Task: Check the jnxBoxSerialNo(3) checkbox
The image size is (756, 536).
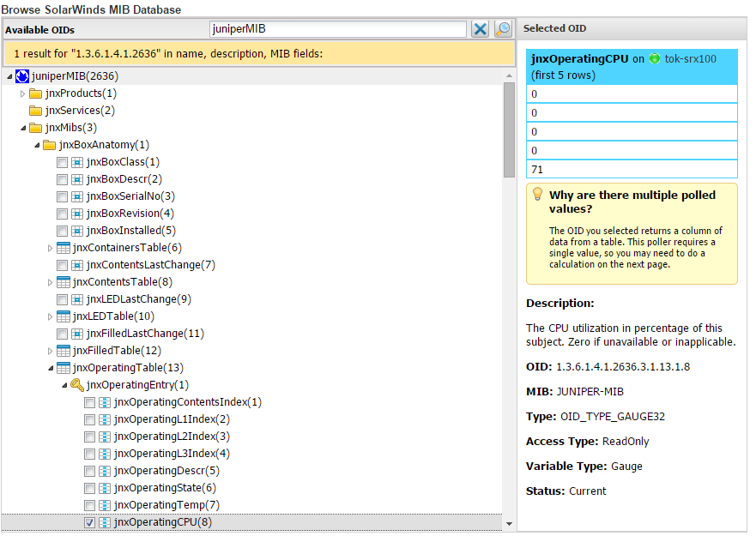Action: [x=62, y=196]
